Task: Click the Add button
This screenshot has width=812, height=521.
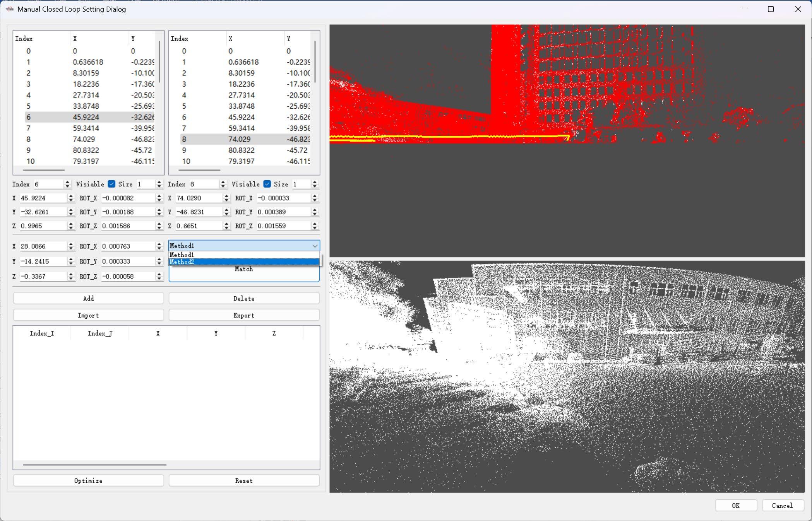Action: [x=88, y=298]
